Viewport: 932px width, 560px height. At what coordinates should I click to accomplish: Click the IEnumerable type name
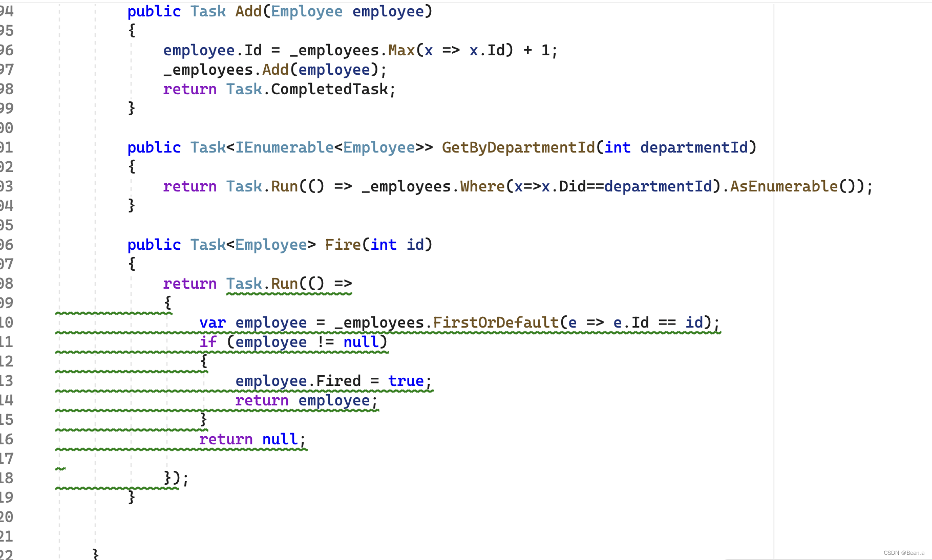pyautogui.click(x=284, y=147)
